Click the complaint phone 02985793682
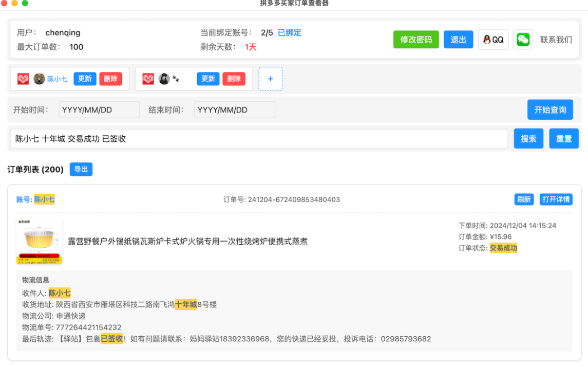The height and width of the screenshot is (367, 588). tap(406, 339)
